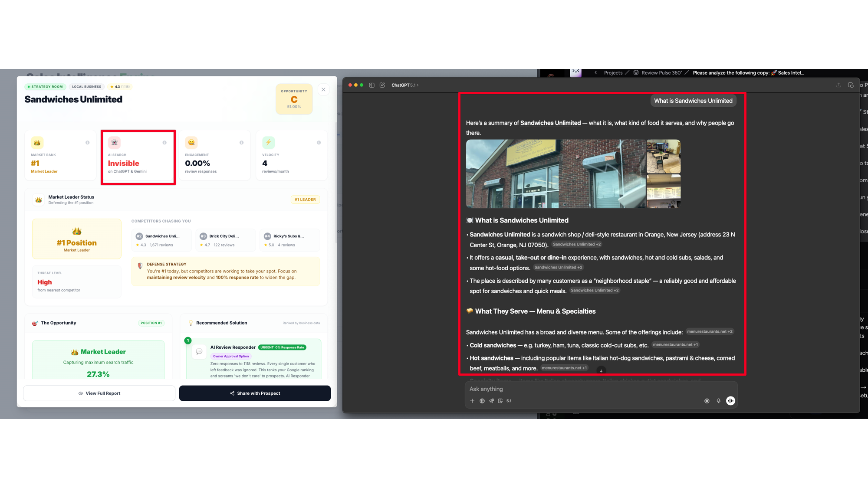The image size is (868, 488).
Task: Click the View Full Report button
Action: click(x=99, y=393)
